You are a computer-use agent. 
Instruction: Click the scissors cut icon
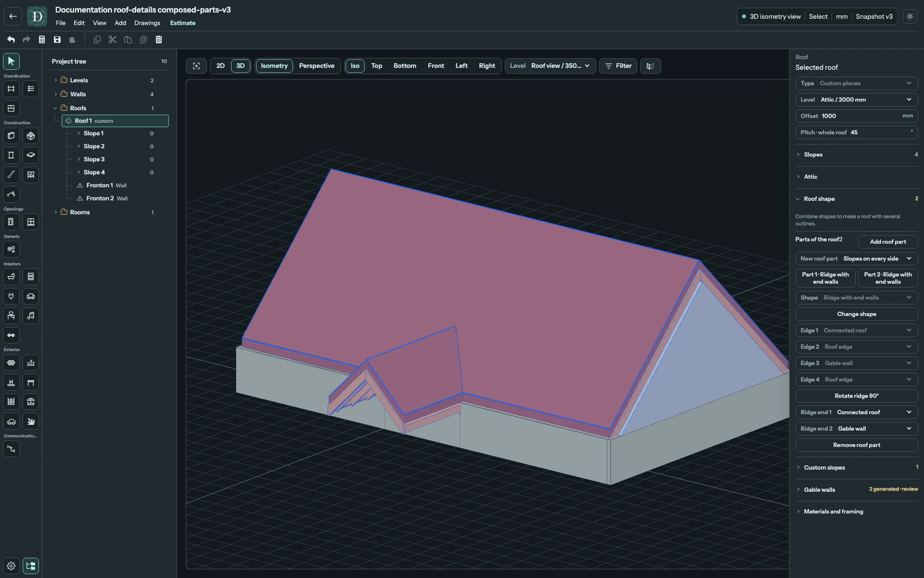pos(113,39)
